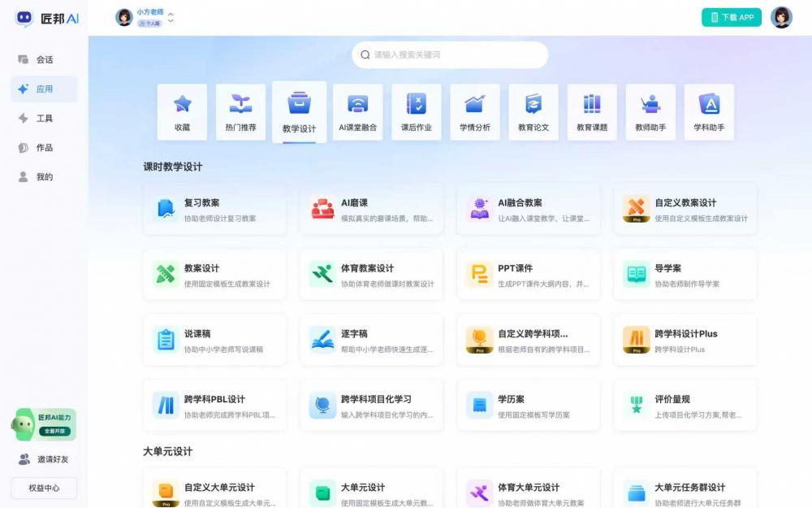
Task: Click the 匠邦AI logo icon
Action: pyautogui.click(x=24, y=18)
